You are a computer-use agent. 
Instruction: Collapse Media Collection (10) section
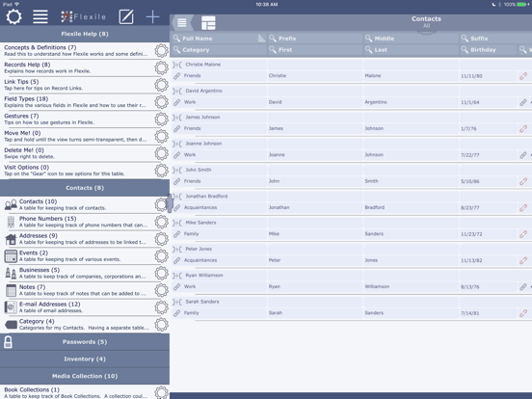[85, 376]
